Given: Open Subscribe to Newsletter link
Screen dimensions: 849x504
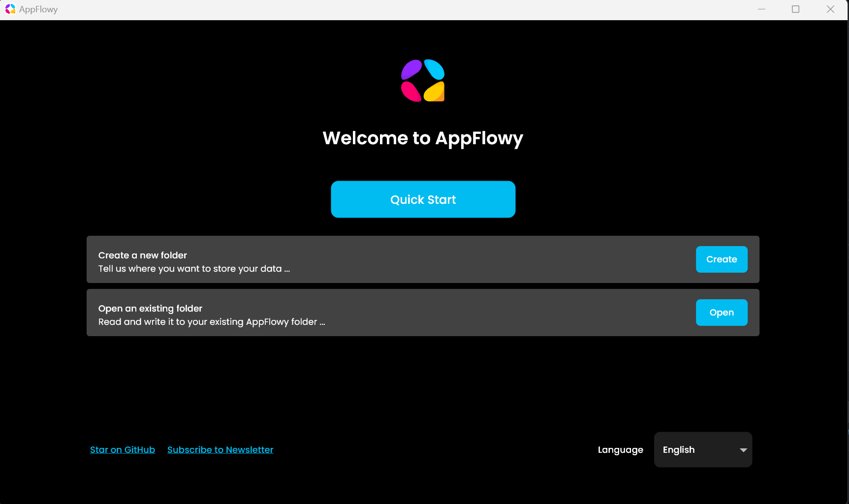Looking at the screenshot, I should 220,449.
